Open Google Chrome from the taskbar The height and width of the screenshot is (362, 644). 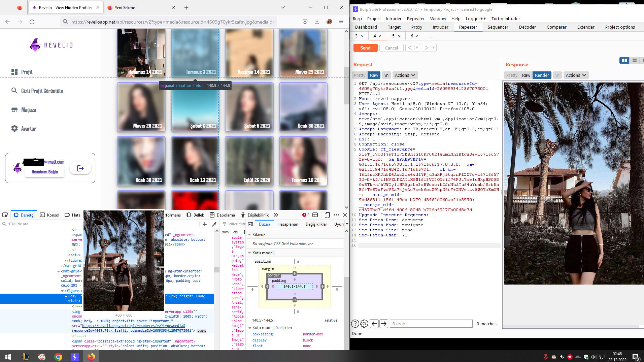[58, 357]
